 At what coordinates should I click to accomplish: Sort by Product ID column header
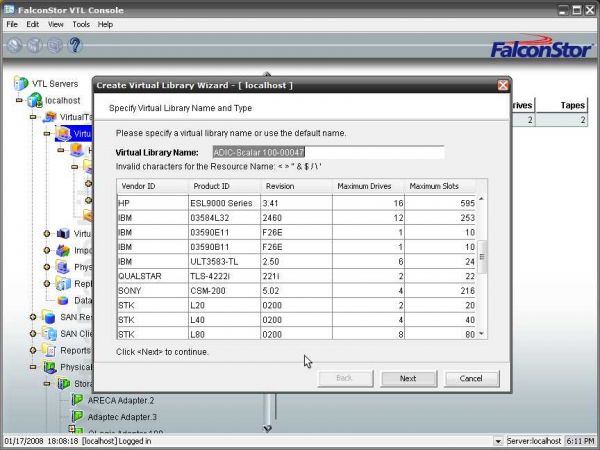point(224,186)
